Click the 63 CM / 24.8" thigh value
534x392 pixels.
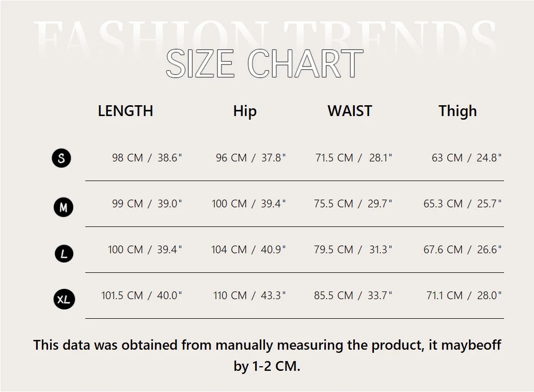pyautogui.click(x=467, y=158)
